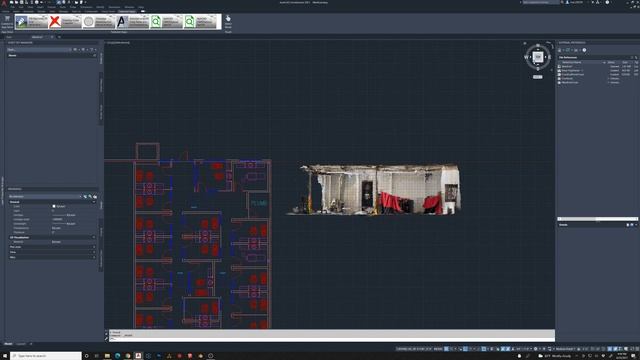Click the system tray clock
The image size is (640, 360).
tap(622, 356)
